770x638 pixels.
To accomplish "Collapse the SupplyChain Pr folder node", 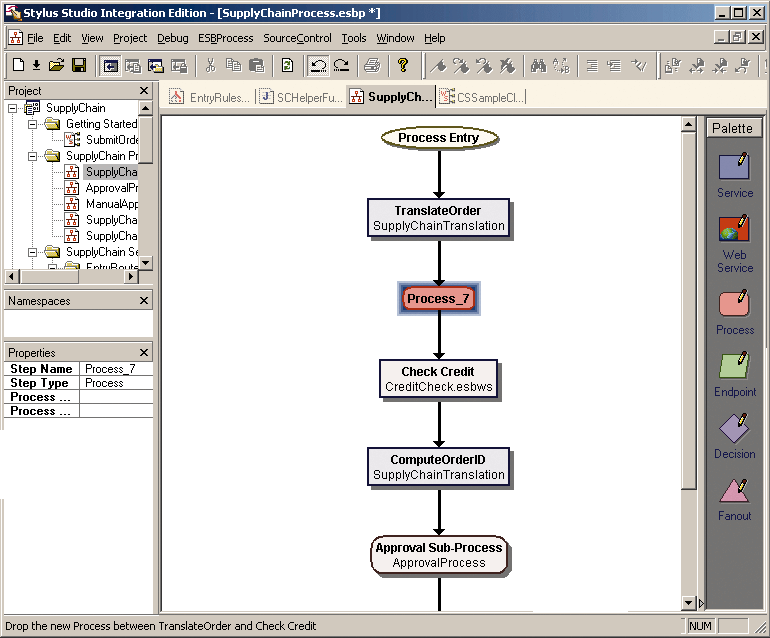I will pos(32,156).
